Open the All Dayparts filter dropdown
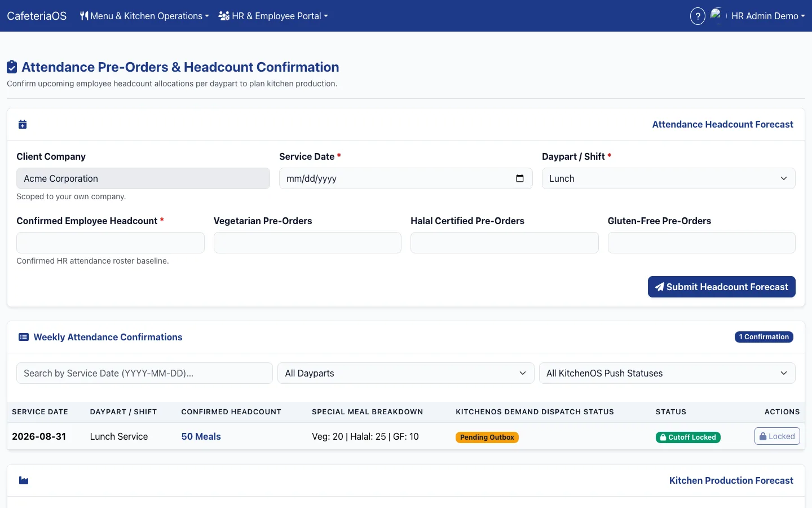Screen dimensions: 812x508 (x=405, y=373)
